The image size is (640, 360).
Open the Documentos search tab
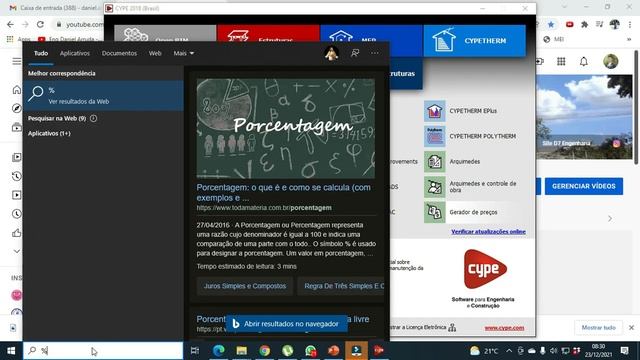pyautogui.click(x=119, y=53)
